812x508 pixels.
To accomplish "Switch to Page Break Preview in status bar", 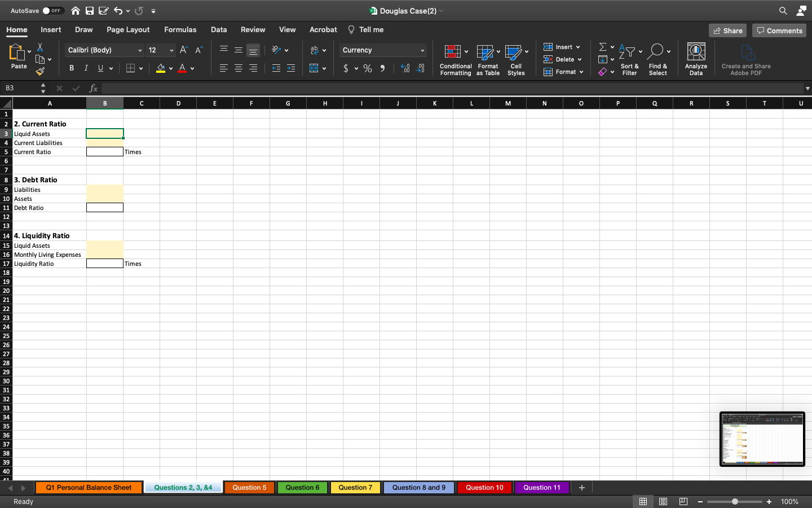I will point(683,501).
